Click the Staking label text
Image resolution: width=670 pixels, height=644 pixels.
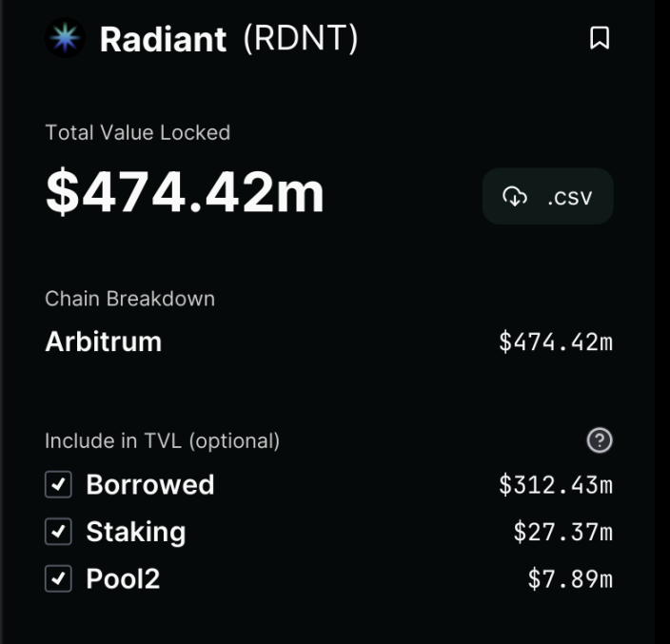click(x=136, y=532)
